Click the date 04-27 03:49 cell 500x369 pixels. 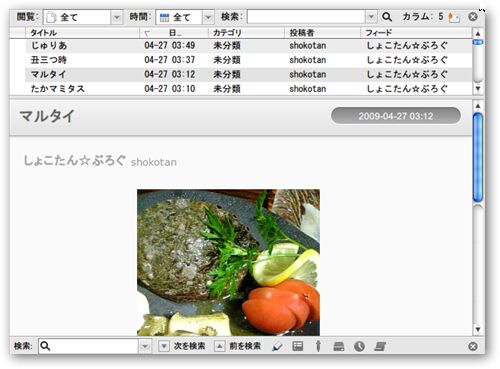(170, 45)
